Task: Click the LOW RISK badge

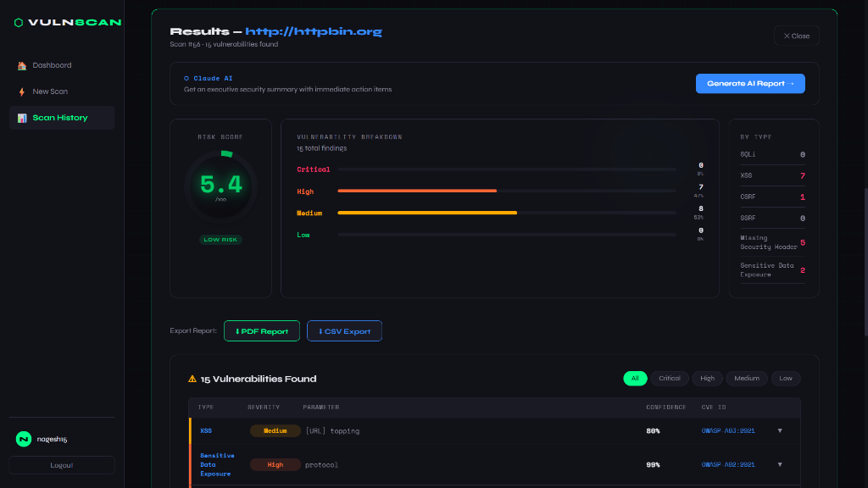Action: 220,240
